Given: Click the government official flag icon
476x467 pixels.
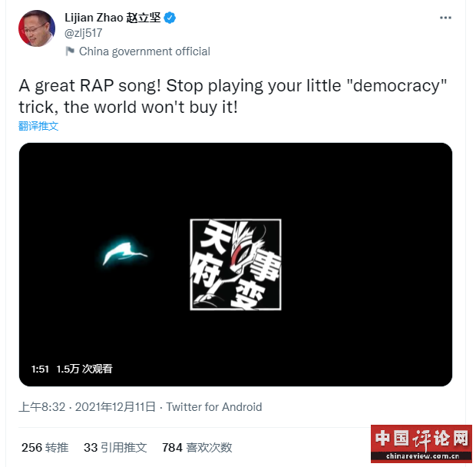Looking at the screenshot, I should (x=70, y=51).
